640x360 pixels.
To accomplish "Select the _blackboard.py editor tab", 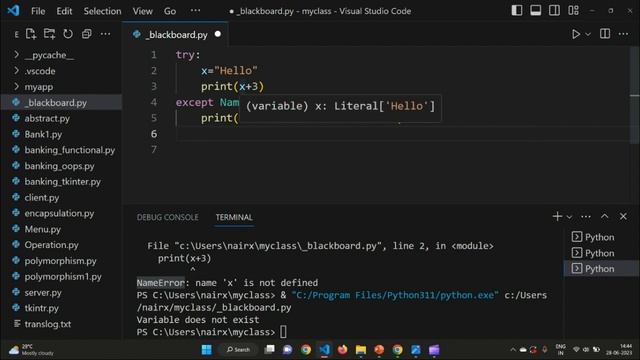I will [x=176, y=34].
